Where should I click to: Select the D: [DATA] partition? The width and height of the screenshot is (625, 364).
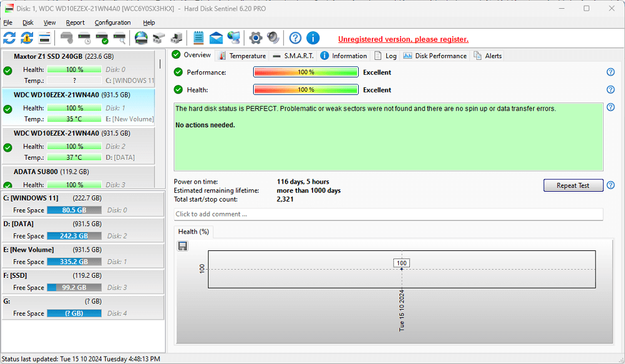83,230
